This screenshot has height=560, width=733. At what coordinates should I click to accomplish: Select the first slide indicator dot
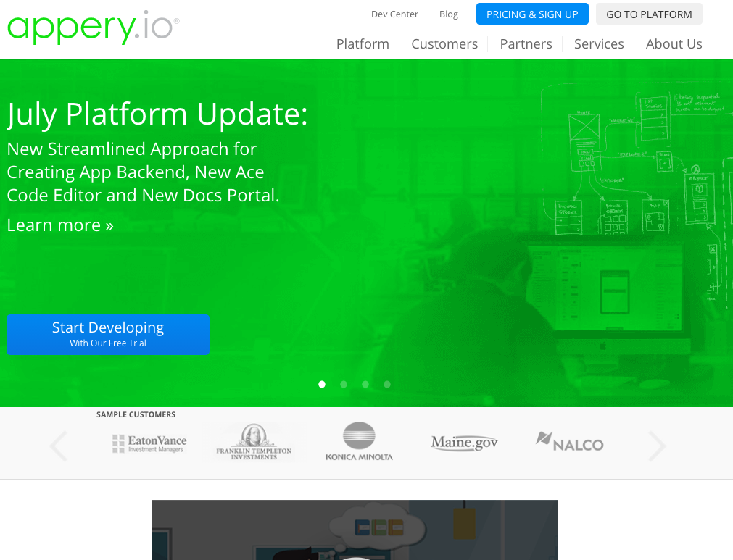(322, 385)
